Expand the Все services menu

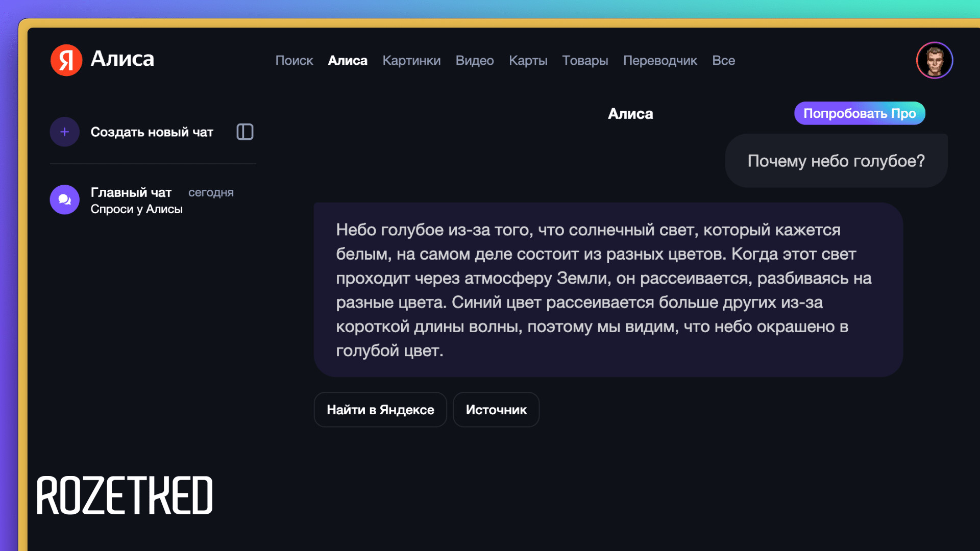pos(723,60)
